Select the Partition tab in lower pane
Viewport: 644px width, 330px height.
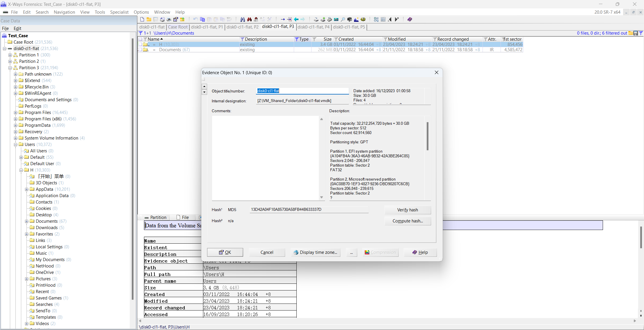pyautogui.click(x=156, y=217)
